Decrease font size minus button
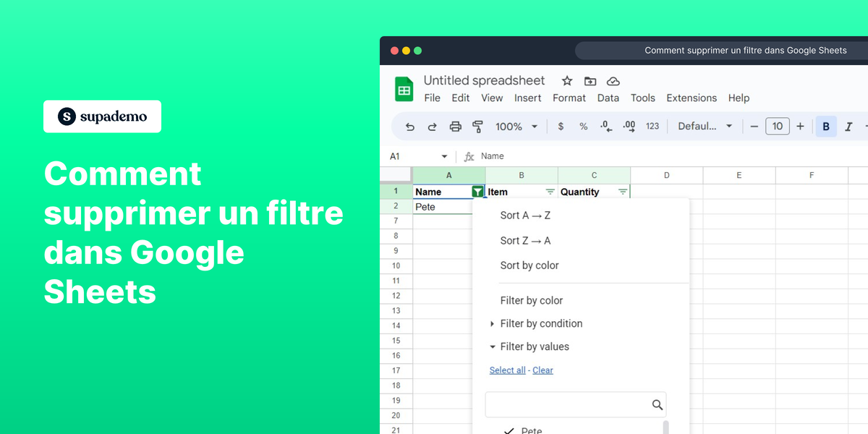The width and height of the screenshot is (868, 434). (x=754, y=127)
